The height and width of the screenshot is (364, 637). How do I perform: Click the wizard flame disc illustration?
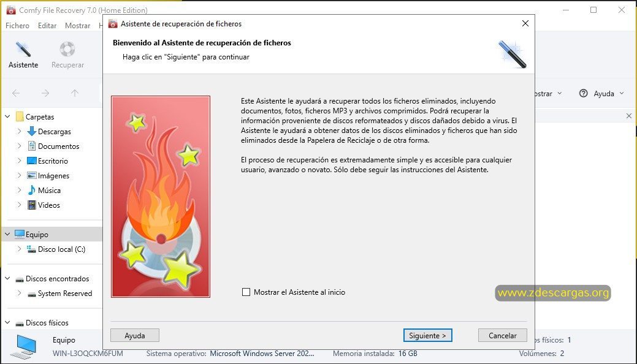(x=161, y=197)
